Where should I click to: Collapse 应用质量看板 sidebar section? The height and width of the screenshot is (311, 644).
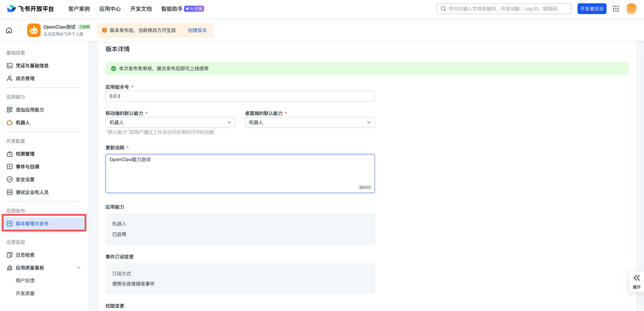78,268
